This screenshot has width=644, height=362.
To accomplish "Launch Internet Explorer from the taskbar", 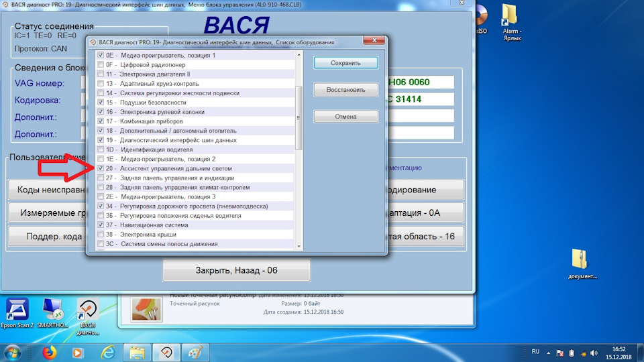I will pyautogui.click(x=107, y=353).
